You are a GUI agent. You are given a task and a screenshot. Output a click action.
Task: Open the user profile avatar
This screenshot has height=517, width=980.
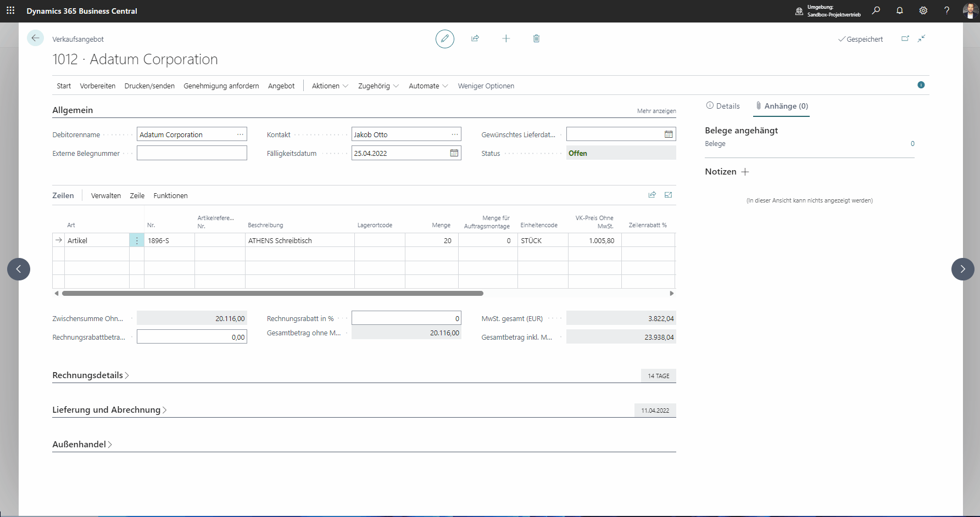tap(970, 10)
